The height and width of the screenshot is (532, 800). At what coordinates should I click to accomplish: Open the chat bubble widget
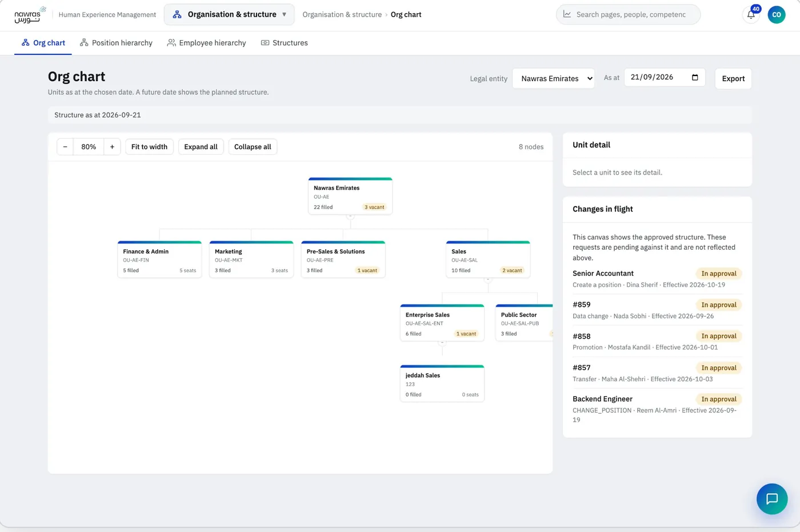pyautogui.click(x=772, y=499)
